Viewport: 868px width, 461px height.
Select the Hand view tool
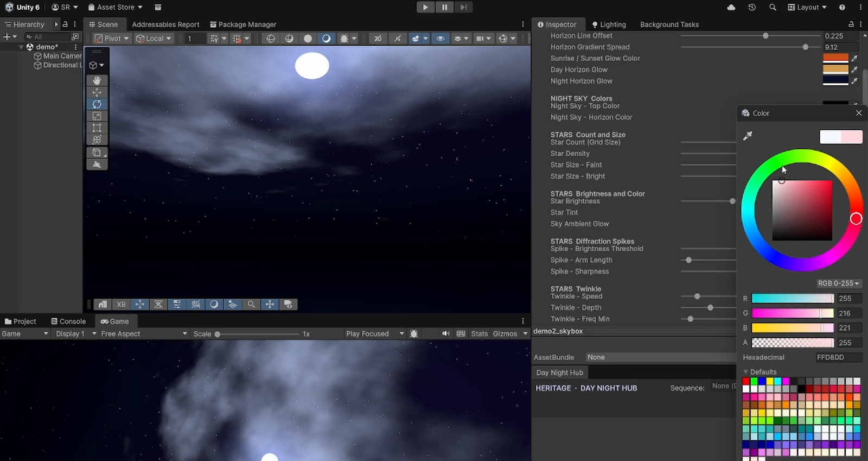click(97, 80)
